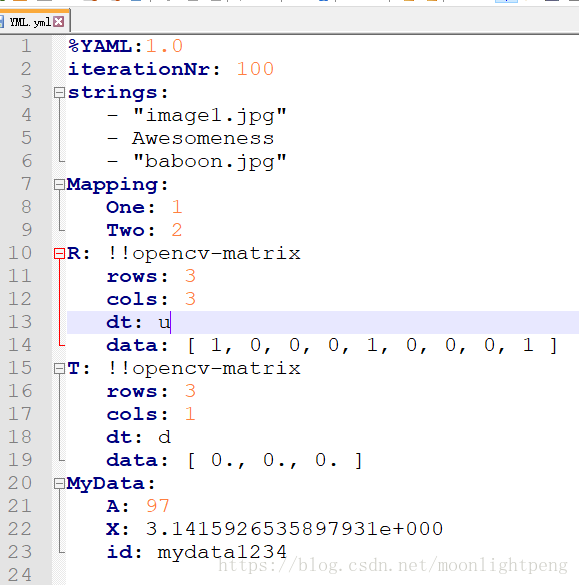The width and height of the screenshot is (579, 585).
Task: Click the strings: key
Action: pos(118,93)
